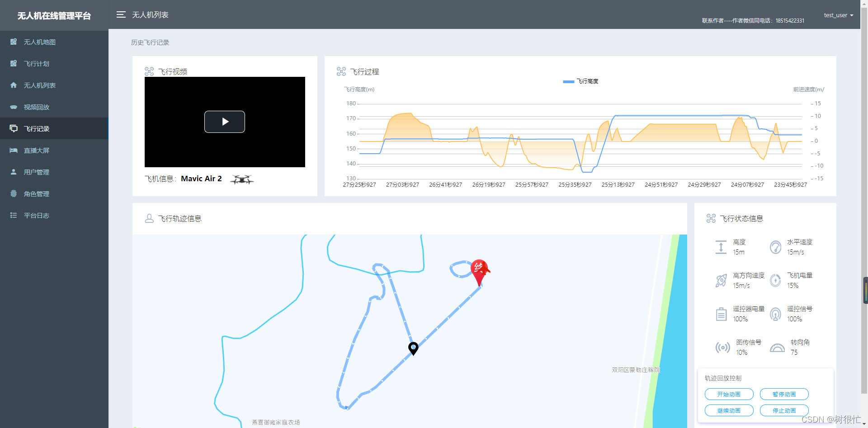The height and width of the screenshot is (428, 868).
Task: Click the home icon beside 无人机列表
Action: point(14,85)
